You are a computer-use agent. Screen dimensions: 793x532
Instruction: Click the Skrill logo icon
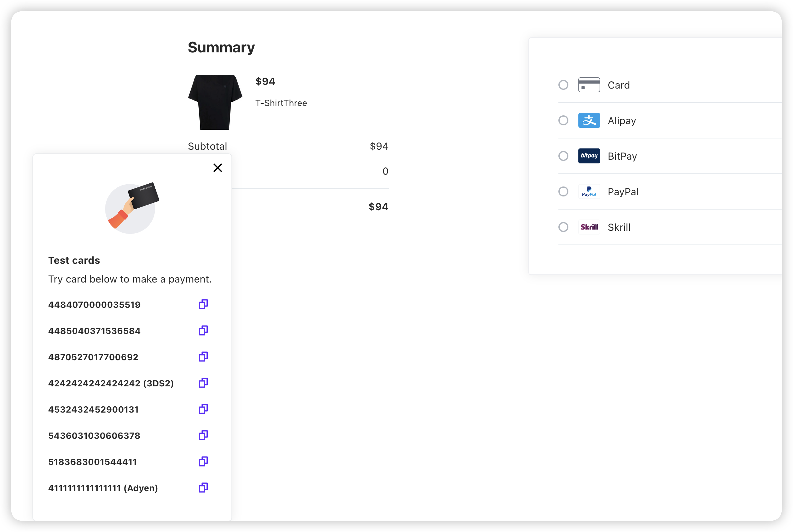tap(589, 227)
